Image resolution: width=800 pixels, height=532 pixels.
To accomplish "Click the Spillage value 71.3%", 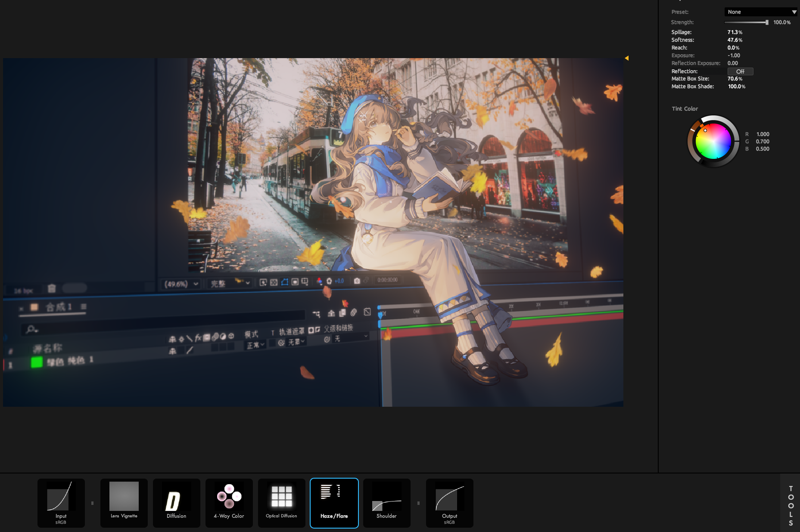I will click(x=735, y=32).
